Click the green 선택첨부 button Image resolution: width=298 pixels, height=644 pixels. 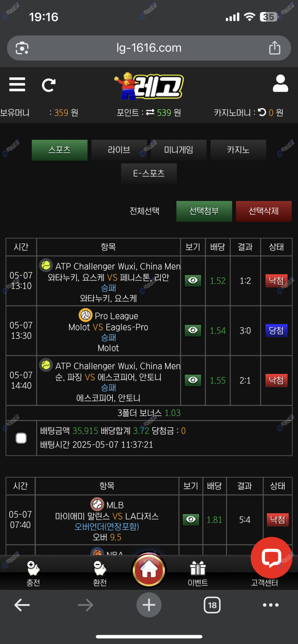coord(204,211)
